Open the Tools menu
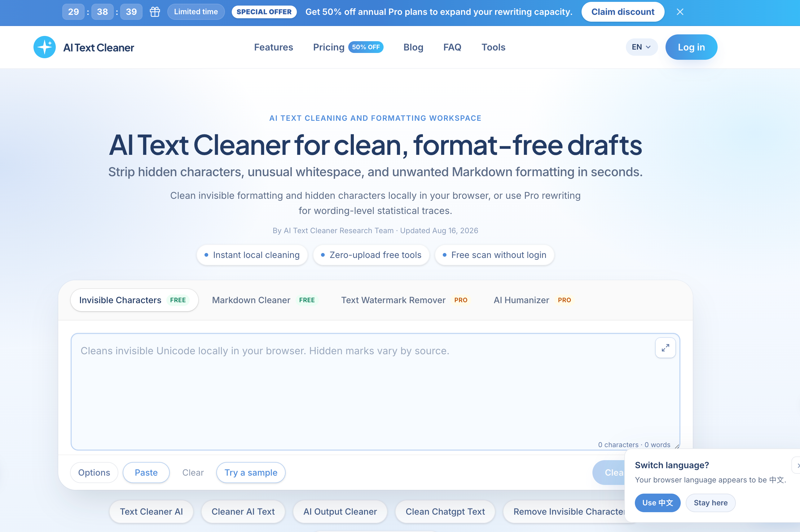Viewport: 800px width, 532px height. point(493,47)
